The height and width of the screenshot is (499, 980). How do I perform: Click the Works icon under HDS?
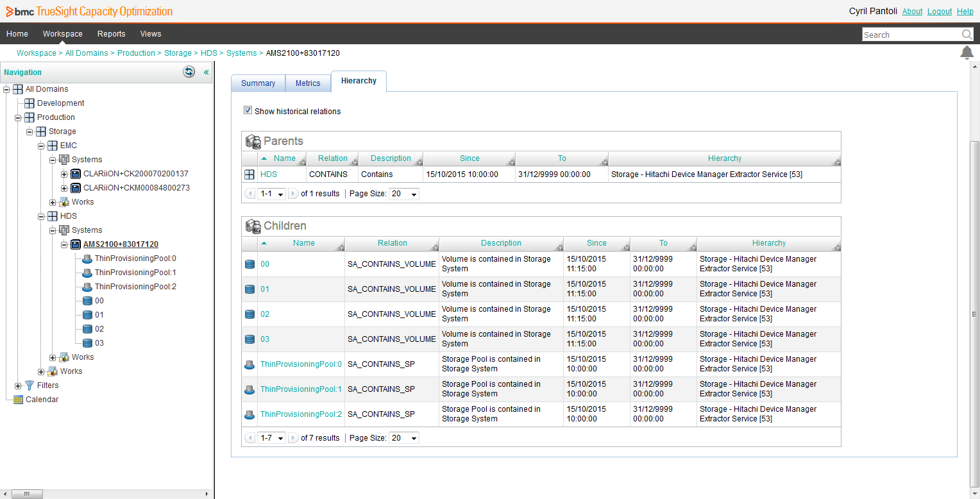64,357
